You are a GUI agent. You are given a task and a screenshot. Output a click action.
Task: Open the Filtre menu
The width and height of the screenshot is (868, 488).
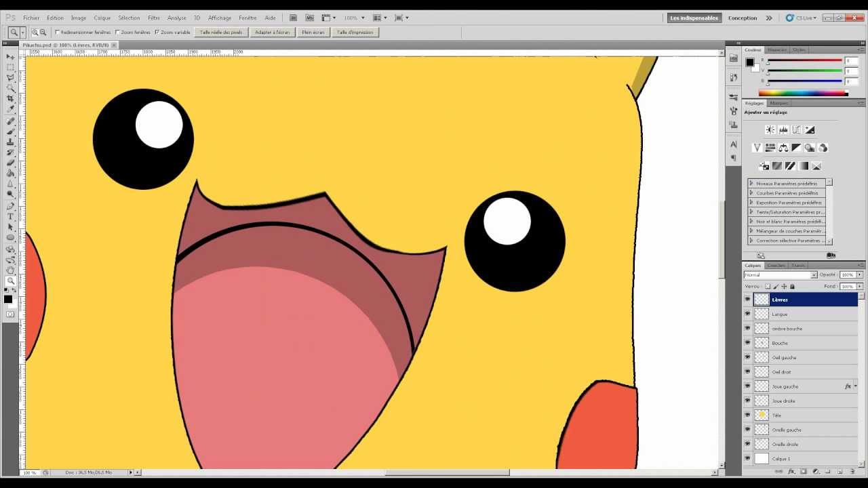pos(154,18)
